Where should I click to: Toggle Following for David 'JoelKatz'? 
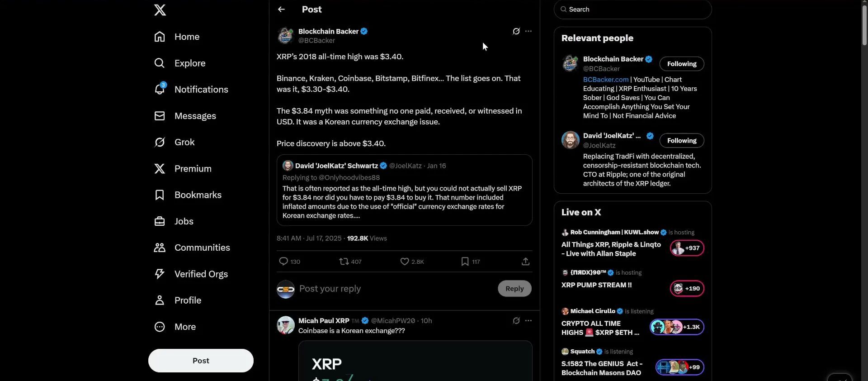tap(681, 141)
